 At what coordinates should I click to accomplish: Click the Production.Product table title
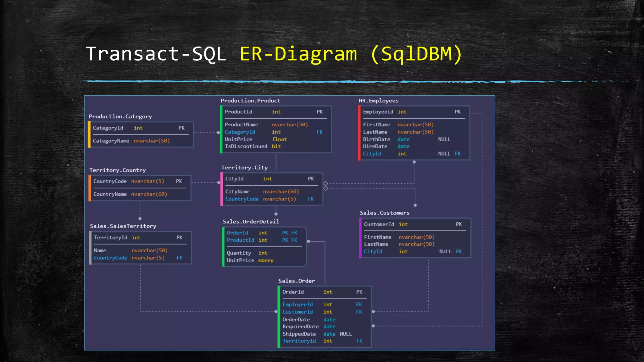(250, 101)
